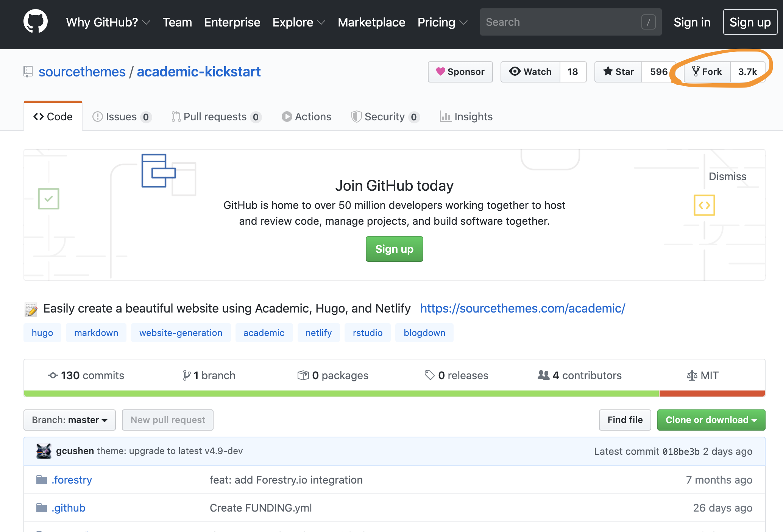The image size is (783, 532).
Task: Select the Code tab
Action: pyautogui.click(x=53, y=117)
